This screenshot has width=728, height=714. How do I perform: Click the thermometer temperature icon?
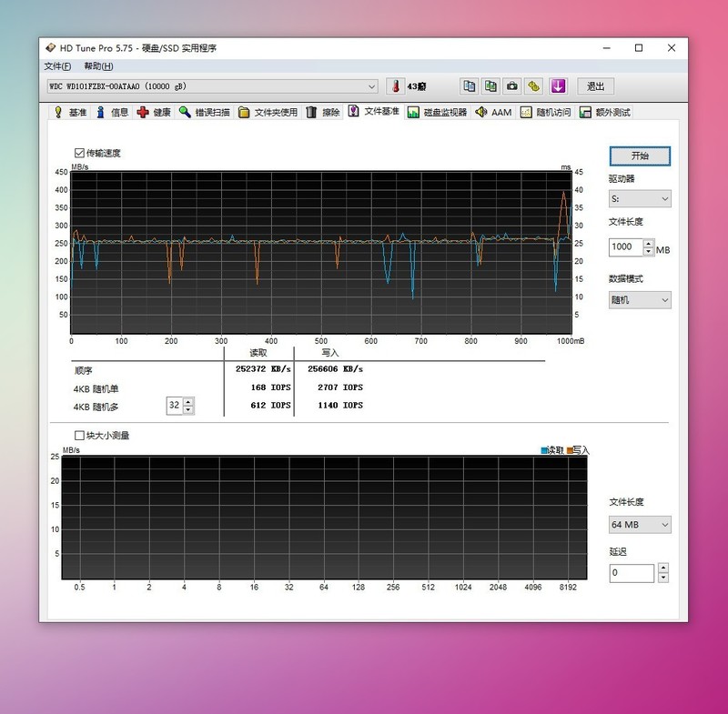[395, 86]
